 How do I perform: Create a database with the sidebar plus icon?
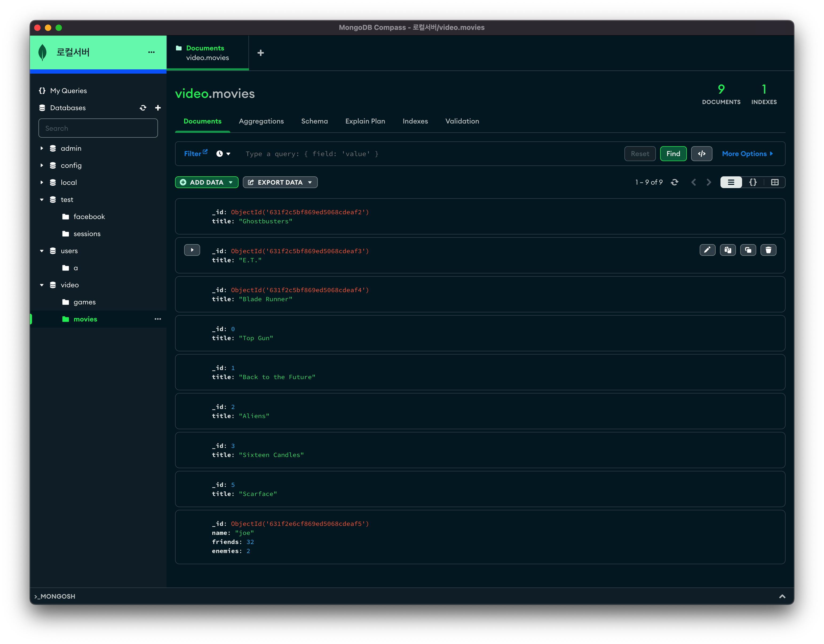click(x=158, y=108)
